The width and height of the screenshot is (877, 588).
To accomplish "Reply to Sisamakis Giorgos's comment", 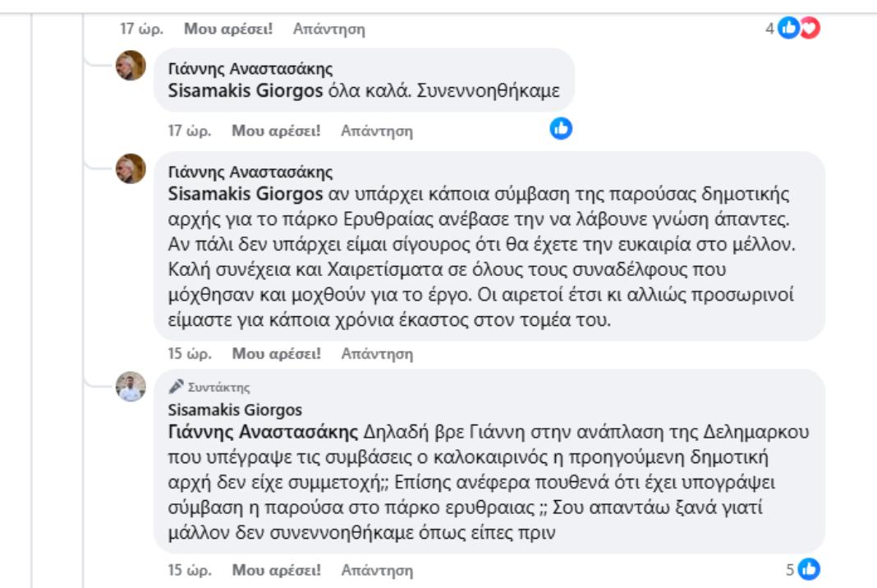I will pyautogui.click(x=377, y=570).
